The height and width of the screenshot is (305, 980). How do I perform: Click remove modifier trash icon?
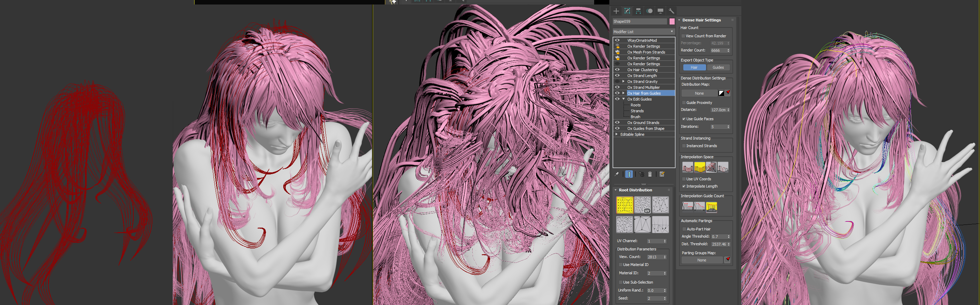click(x=650, y=174)
